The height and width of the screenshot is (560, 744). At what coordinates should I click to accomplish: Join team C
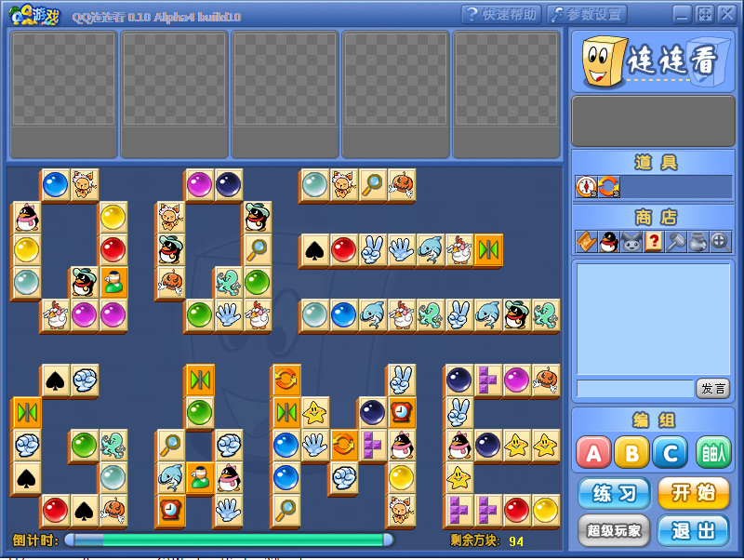(x=670, y=453)
